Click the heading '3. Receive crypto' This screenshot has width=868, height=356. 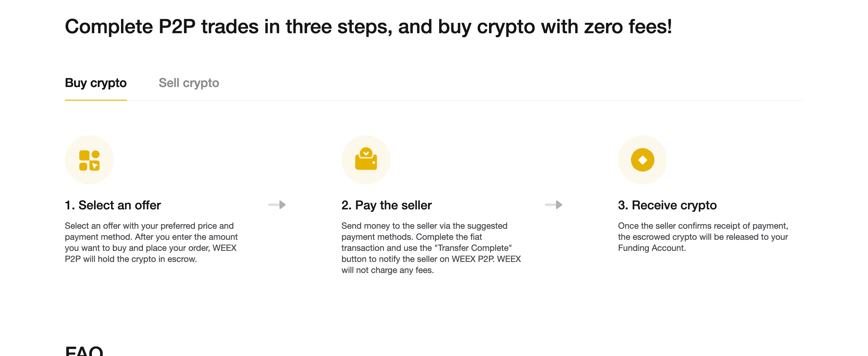pyautogui.click(x=667, y=205)
